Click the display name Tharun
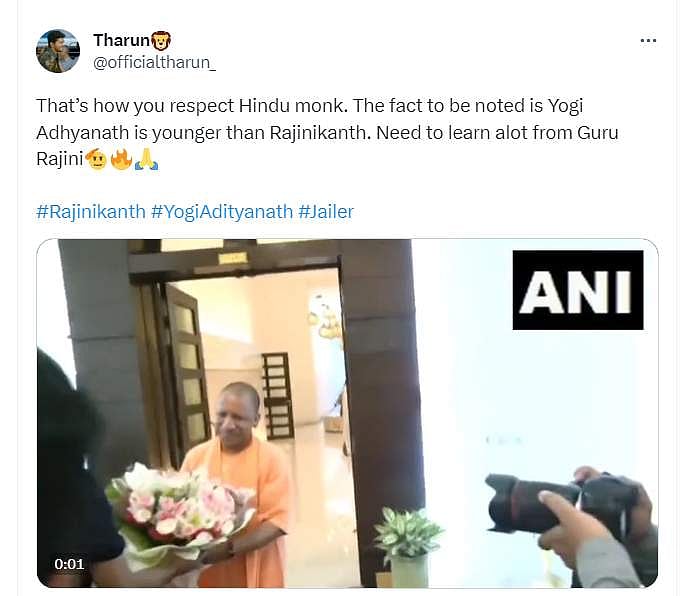The image size is (688, 596). coord(122,40)
